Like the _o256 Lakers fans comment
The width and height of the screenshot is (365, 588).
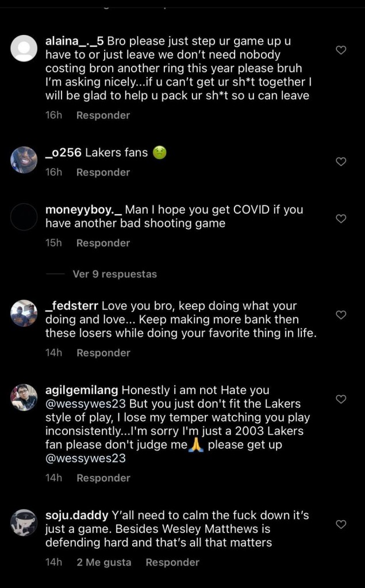(341, 162)
